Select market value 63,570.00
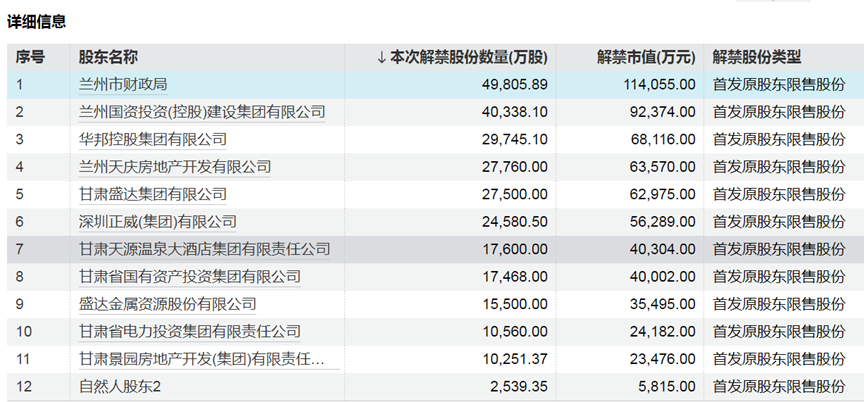Image resolution: width=864 pixels, height=402 pixels. [x=662, y=167]
